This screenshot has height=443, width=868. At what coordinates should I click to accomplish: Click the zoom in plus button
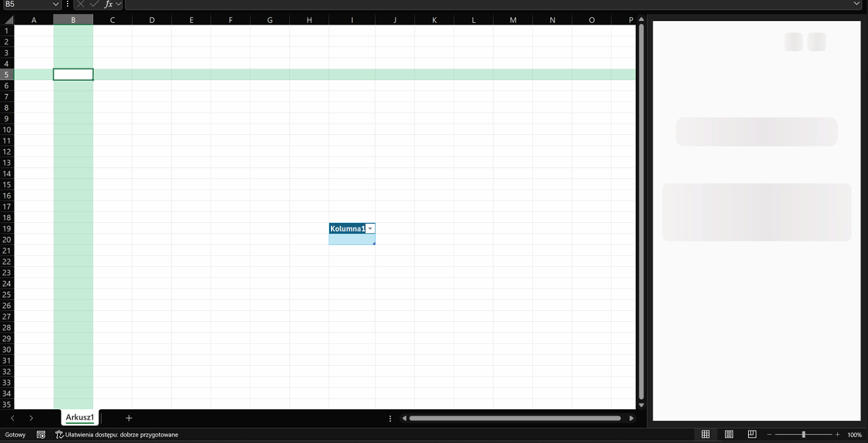coord(838,435)
